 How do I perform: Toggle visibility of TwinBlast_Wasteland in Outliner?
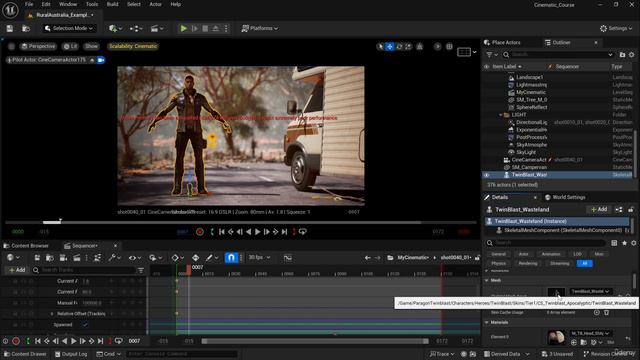(x=487, y=175)
